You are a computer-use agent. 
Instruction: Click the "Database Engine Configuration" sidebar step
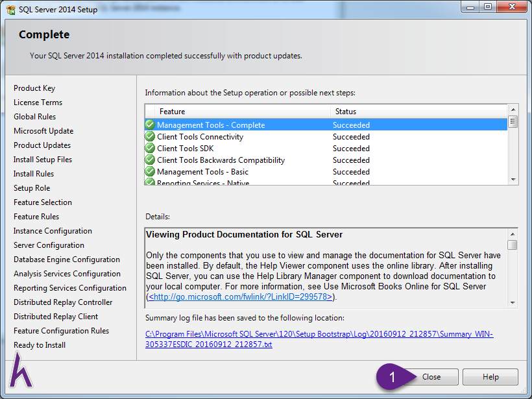click(66, 260)
